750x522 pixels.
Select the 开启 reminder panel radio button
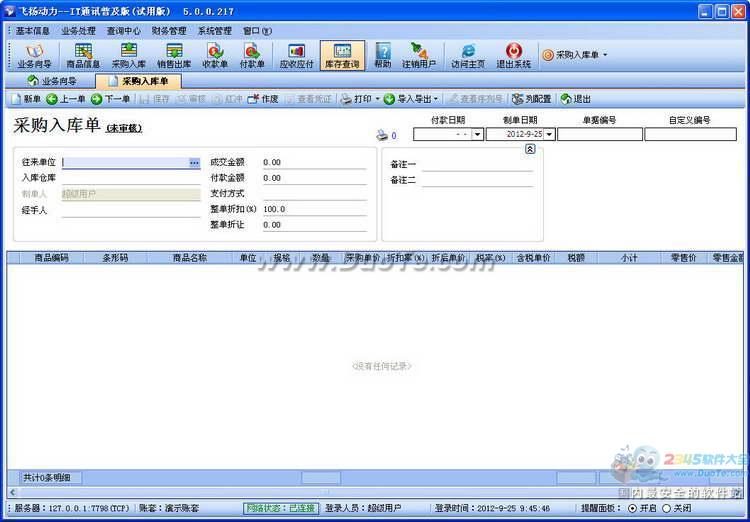click(632, 508)
